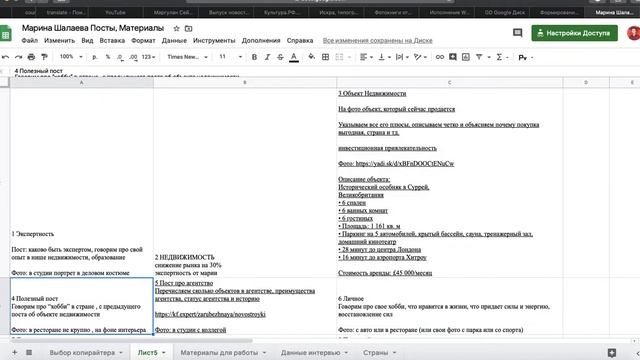
Task: Toggle italic formatting
Action: tap(267, 57)
